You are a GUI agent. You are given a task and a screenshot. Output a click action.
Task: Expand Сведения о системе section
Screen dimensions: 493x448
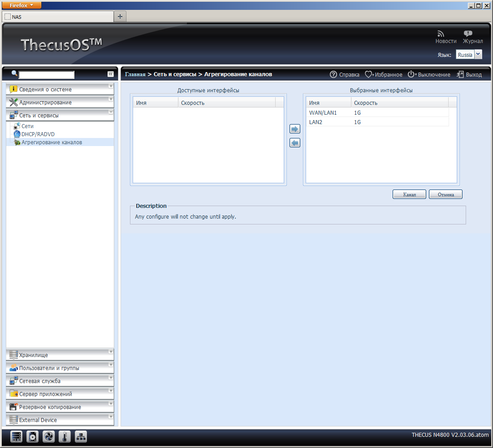click(60, 89)
